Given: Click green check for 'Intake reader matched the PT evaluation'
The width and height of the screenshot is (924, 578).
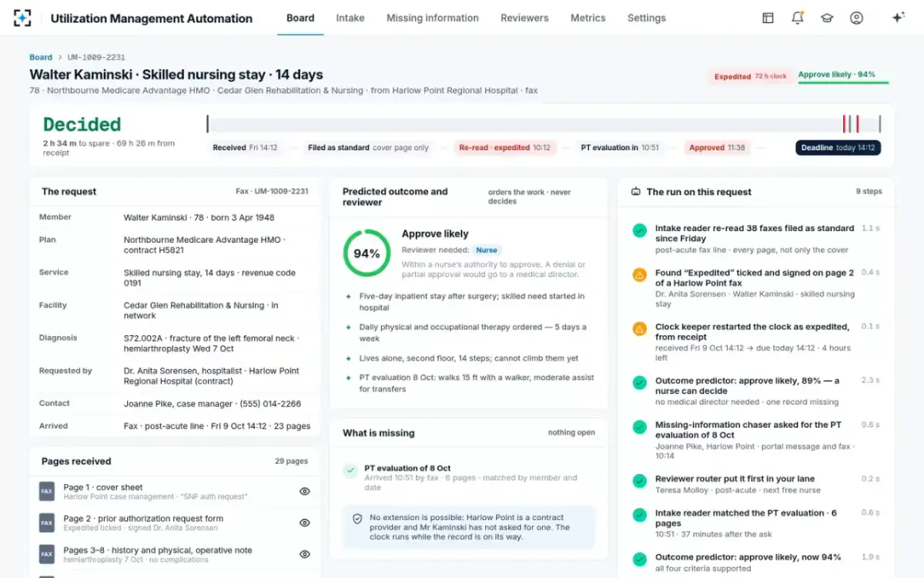Looking at the screenshot, I should 639,514.
